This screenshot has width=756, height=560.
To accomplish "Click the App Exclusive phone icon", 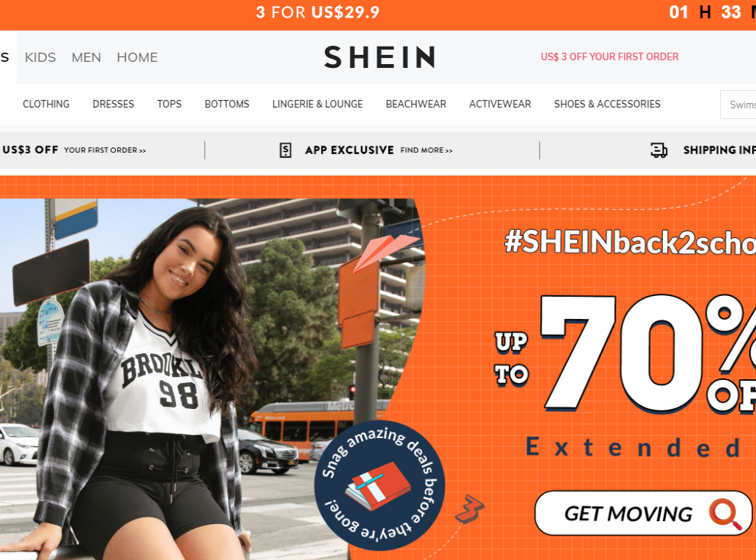I will pyautogui.click(x=285, y=150).
